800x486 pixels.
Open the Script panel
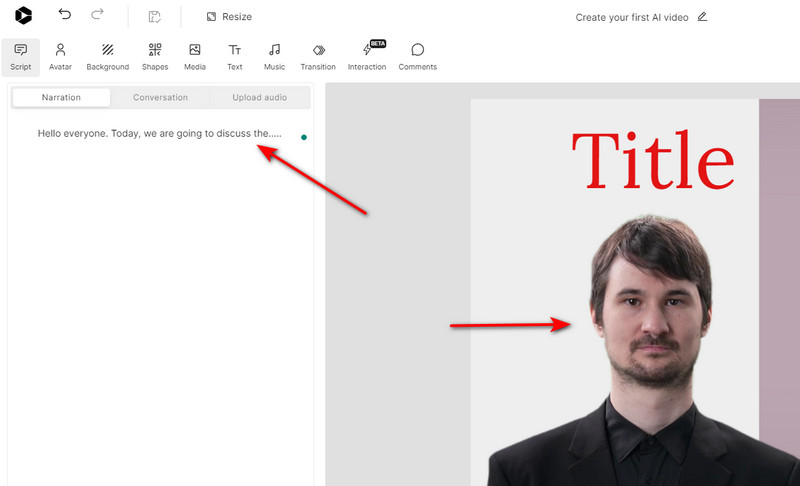(21, 57)
